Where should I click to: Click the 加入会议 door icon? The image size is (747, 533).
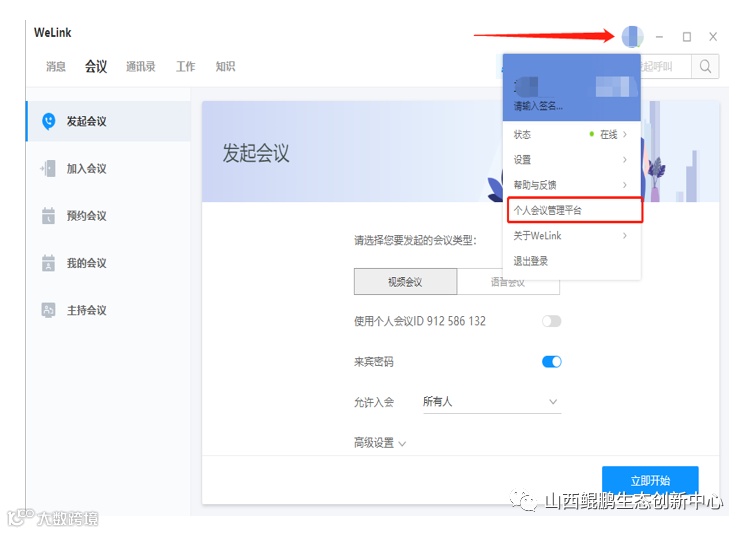[48, 168]
